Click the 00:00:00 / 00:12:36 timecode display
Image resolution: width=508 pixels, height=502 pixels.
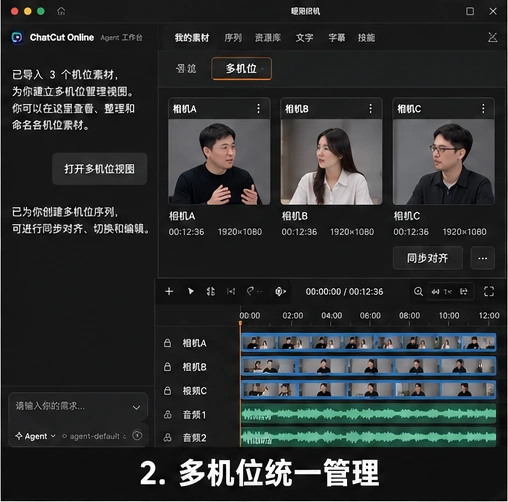pyautogui.click(x=344, y=292)
